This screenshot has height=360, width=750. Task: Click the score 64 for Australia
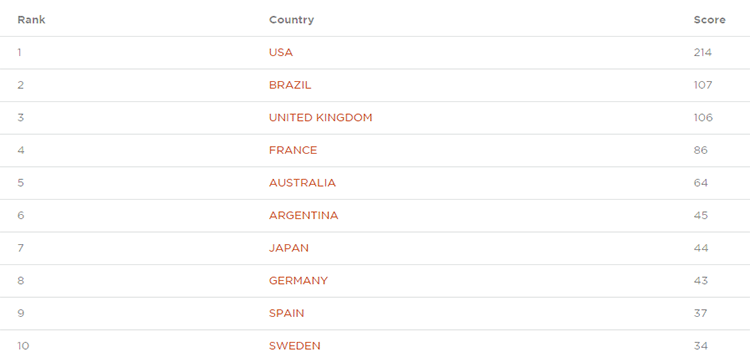coord(701,183)
